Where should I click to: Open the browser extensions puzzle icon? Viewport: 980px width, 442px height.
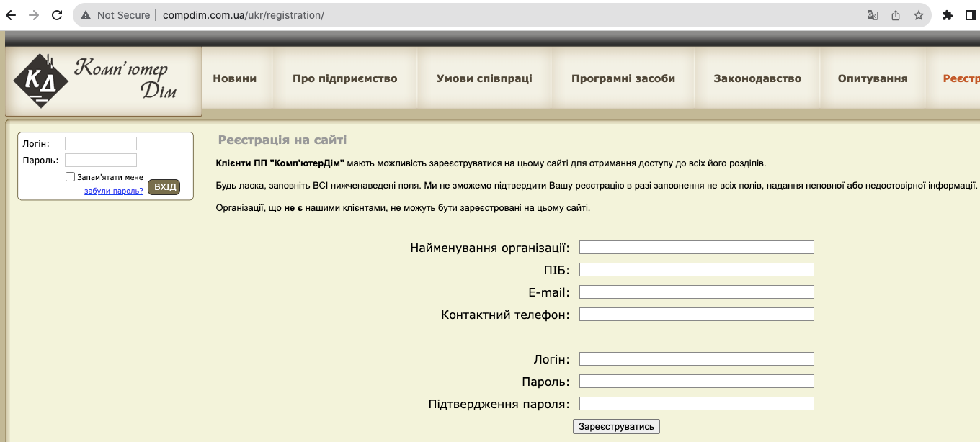pyautogui.click(x=948, y=15)
